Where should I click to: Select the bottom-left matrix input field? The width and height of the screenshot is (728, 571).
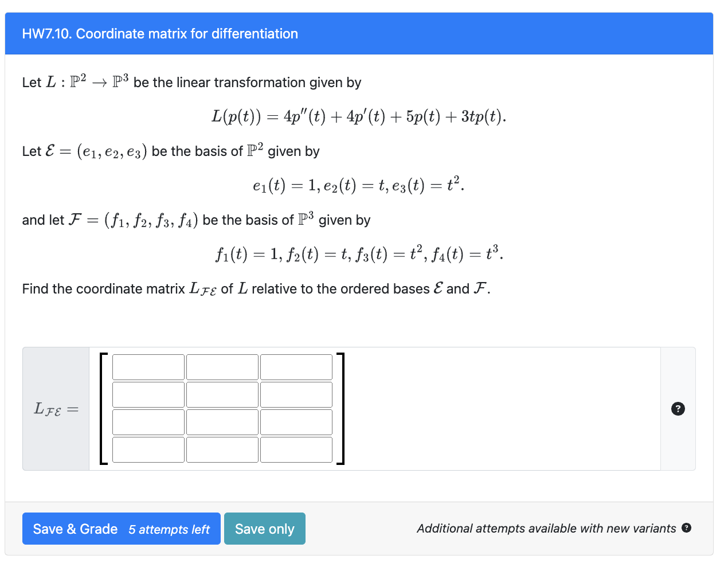[148, 449]
